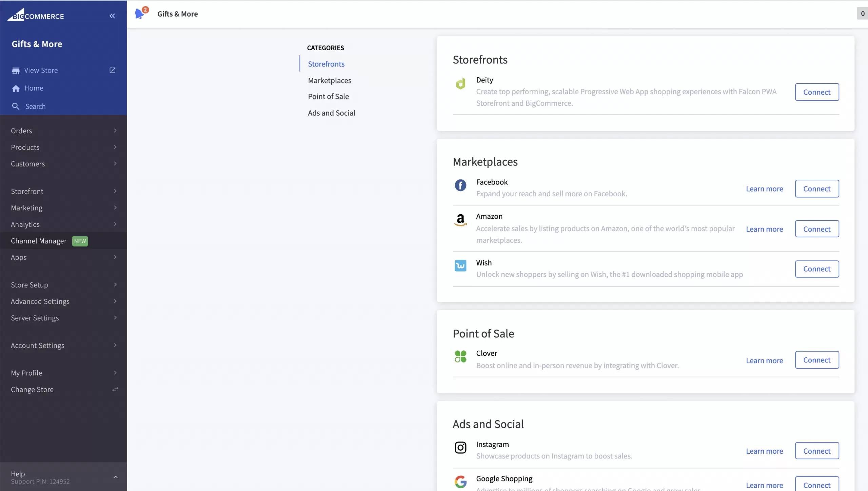Collapse the sidebar with the double chevron

click(x=112, y=16)
